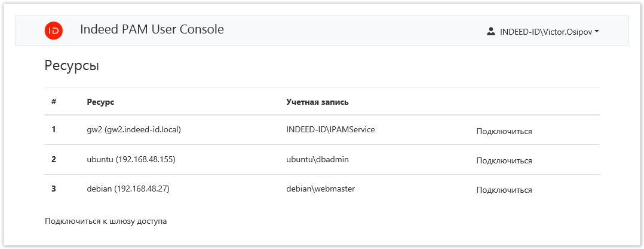Click the # column header

pos(54,102)
